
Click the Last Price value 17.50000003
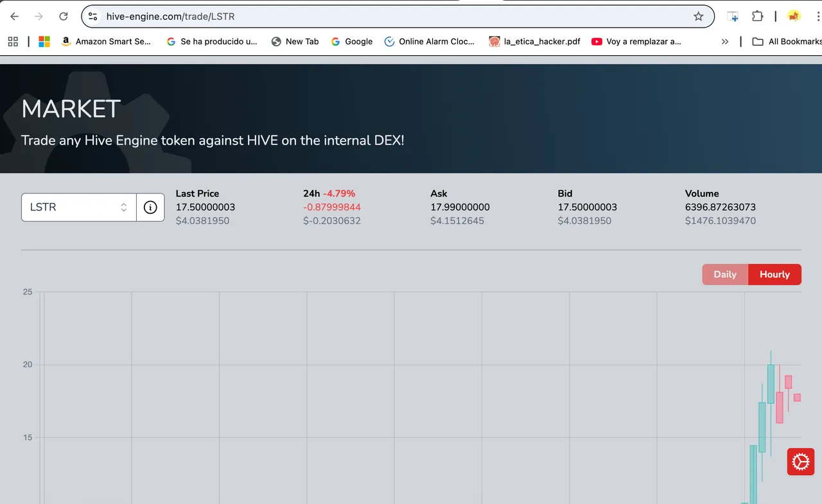205,207
